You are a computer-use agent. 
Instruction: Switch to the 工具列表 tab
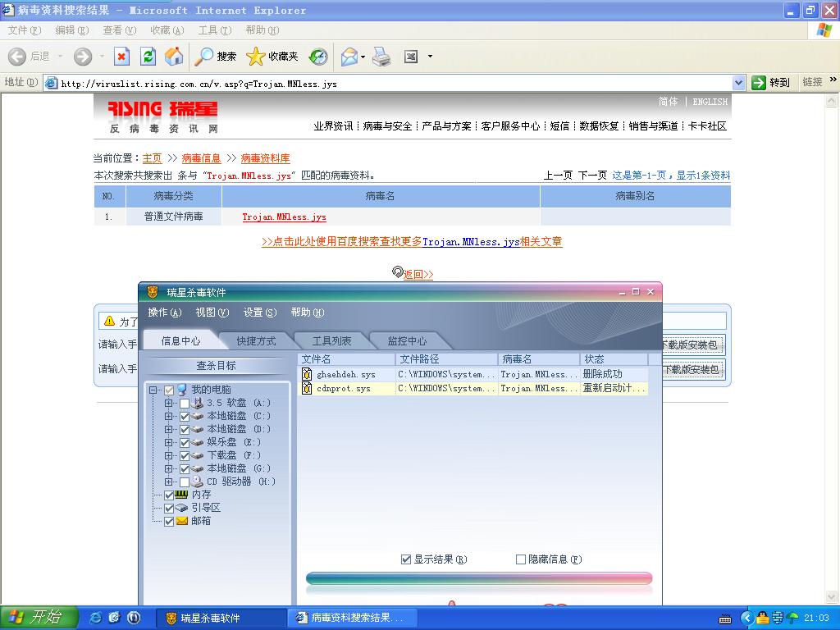[331, 340]
